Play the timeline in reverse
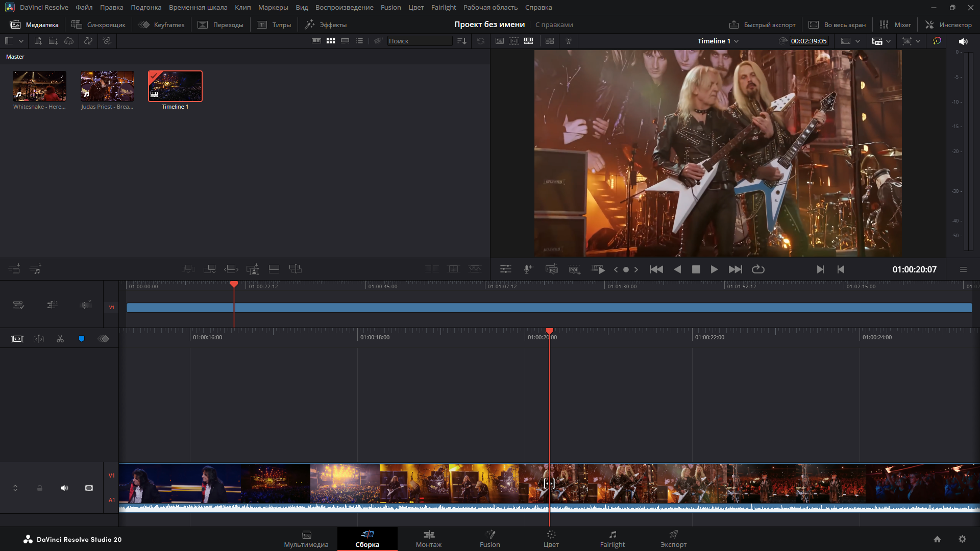Screen dimensions: 980x551 (x=677, y=269)
